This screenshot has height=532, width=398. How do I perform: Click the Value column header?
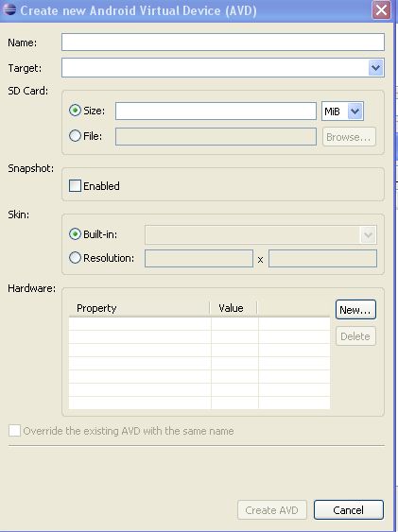click(x=234, y=308)
